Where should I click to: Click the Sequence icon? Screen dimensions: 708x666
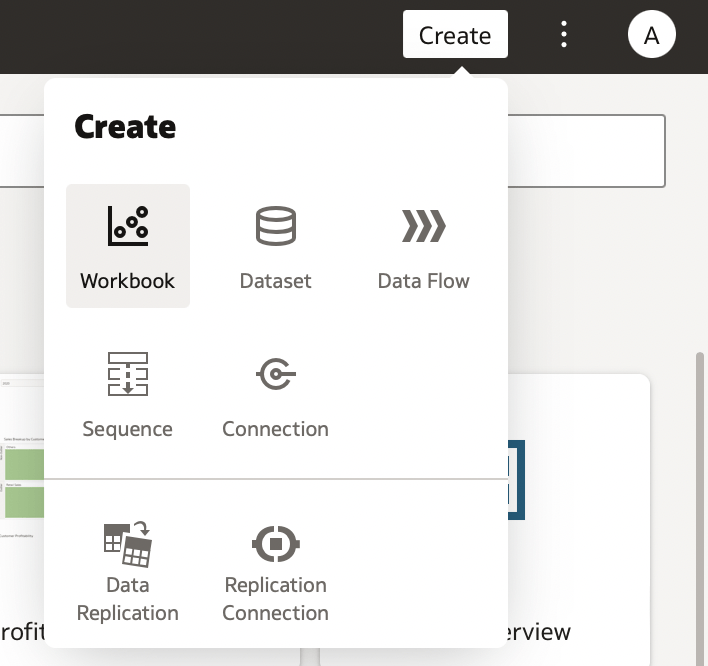click(127, 374)
